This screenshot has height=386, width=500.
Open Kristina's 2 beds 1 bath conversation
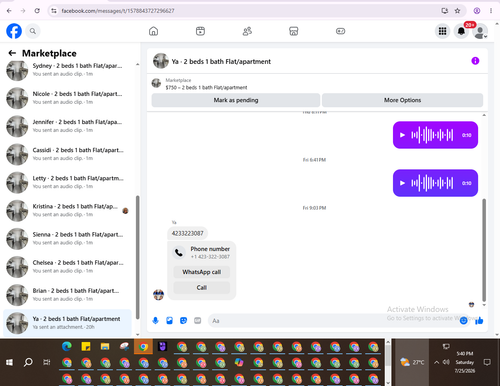[68, 210]
